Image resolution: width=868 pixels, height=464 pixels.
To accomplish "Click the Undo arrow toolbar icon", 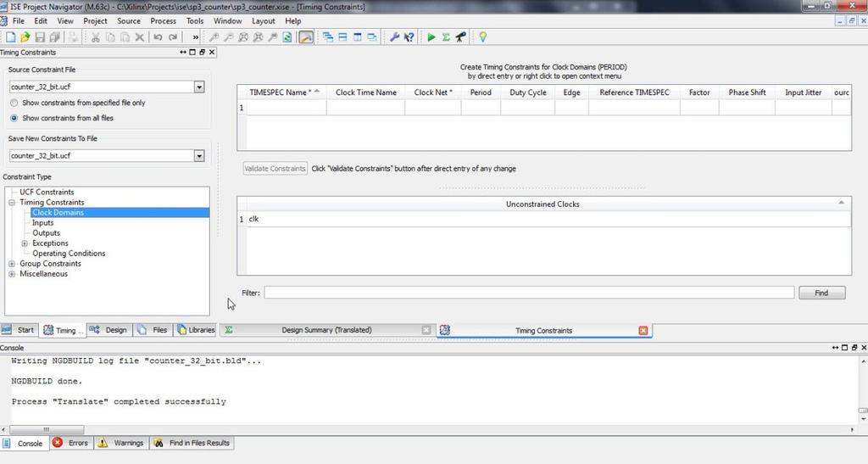I will [158, 37].
